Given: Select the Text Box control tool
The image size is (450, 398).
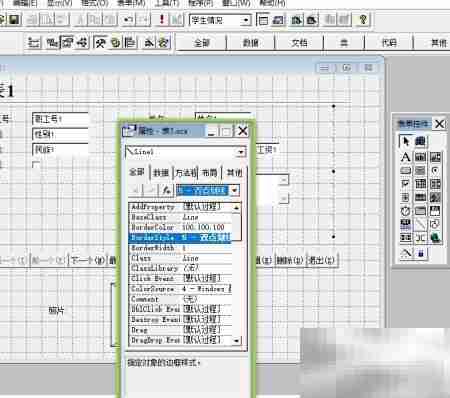Looking at the screenshot, I should point(420,157).
